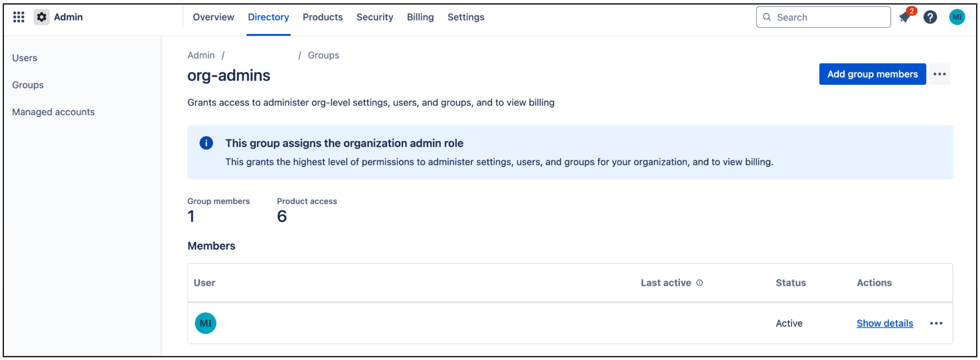Screen dimensions: 980x360
Task: Click the Admin breadcrumb link
Action: click(201, 55)
